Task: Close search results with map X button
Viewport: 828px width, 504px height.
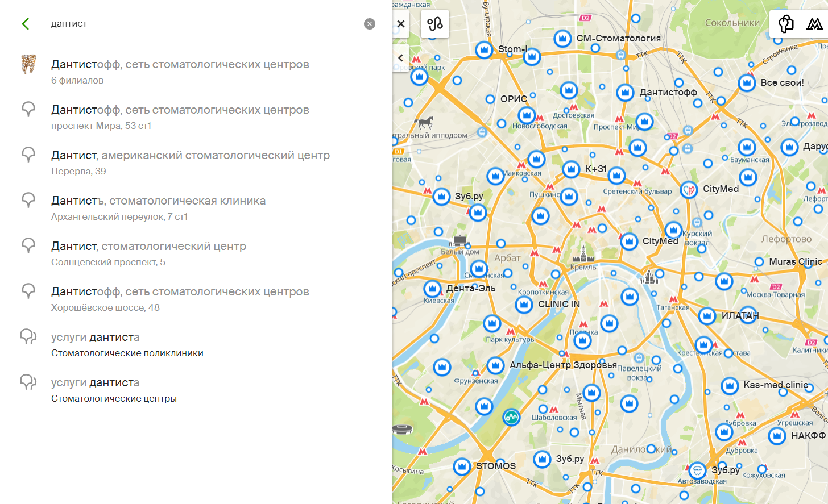Action: pos(401,24)
